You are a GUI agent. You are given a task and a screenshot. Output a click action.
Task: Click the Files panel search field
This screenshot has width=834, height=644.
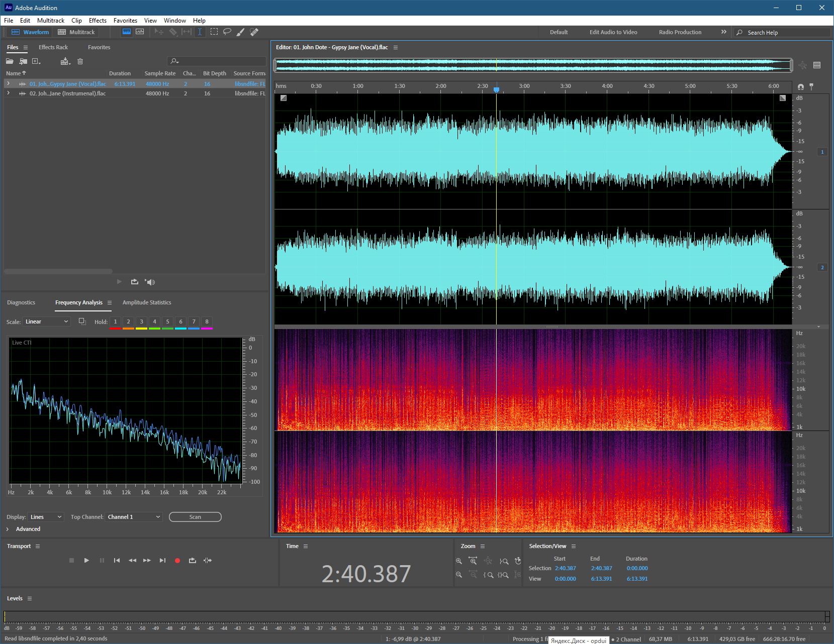217,61
